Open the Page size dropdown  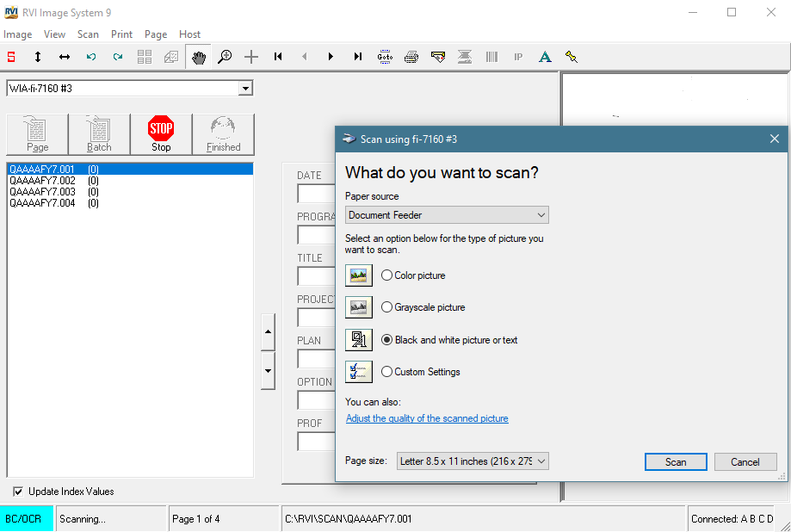[x=473, y=461]
